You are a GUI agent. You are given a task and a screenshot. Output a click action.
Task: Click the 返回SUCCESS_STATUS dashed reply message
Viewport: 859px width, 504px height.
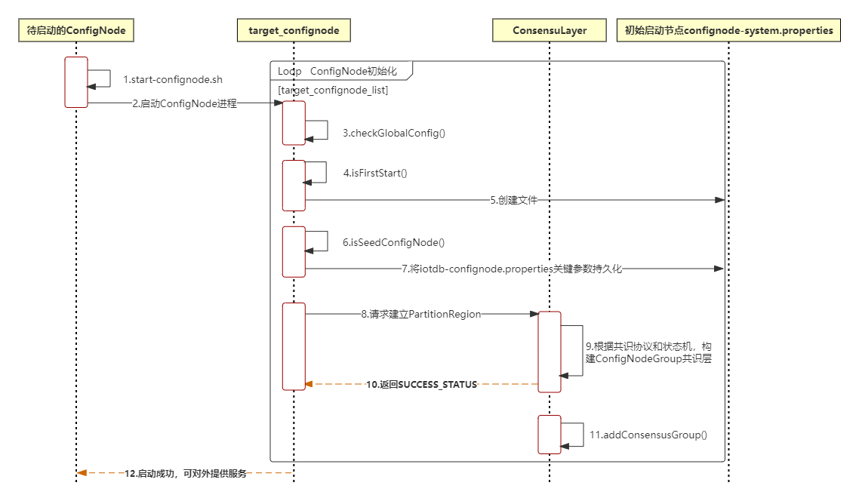click(420, 385)
